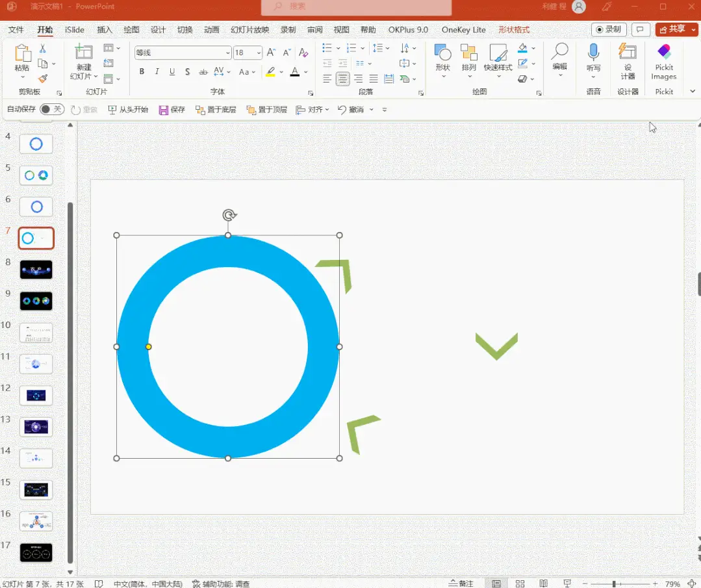Open the 形状格式 Shape Format tab
701x588 pixels.
513,30
